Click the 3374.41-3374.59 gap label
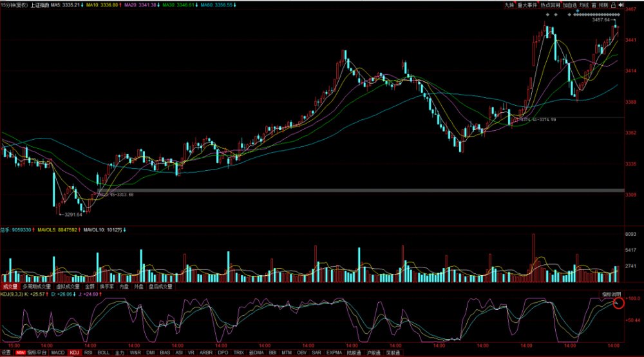This screenshot has width=644, height=357. [538, 120]
